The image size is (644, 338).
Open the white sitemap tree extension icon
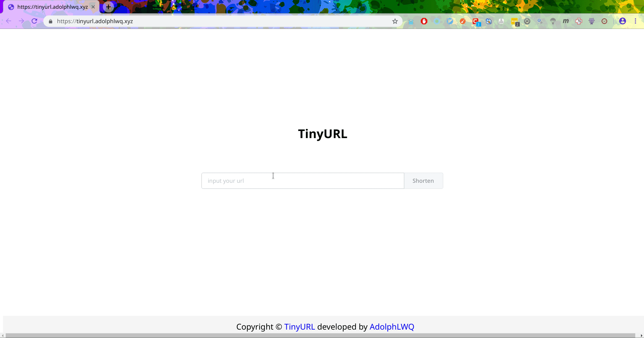coord(501,21)
